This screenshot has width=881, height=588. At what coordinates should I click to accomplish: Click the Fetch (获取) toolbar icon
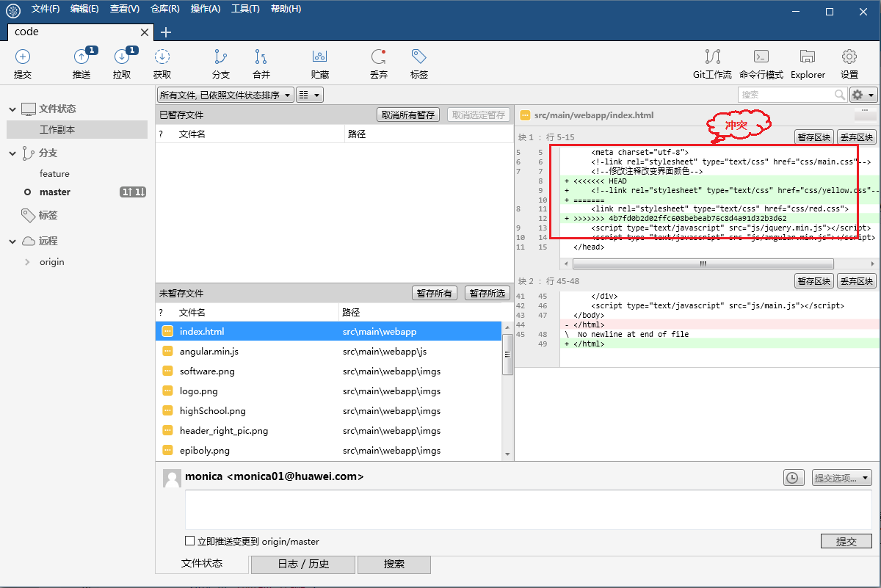point(162,57)
